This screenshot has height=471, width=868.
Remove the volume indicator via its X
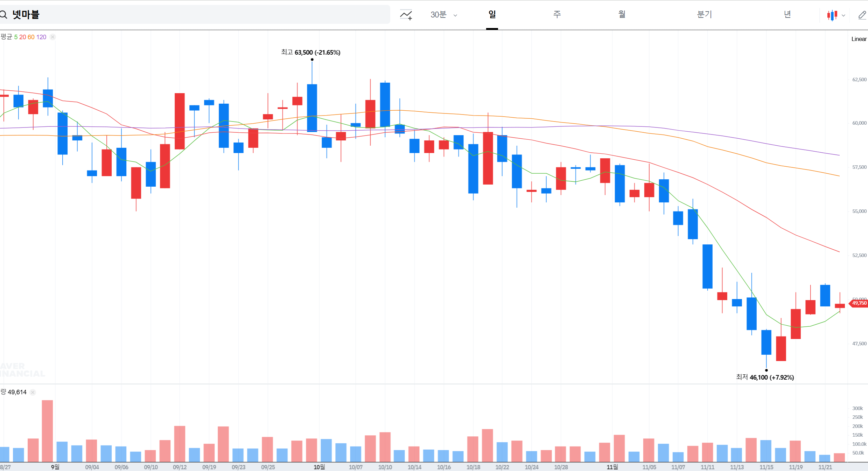coord(33,392)
